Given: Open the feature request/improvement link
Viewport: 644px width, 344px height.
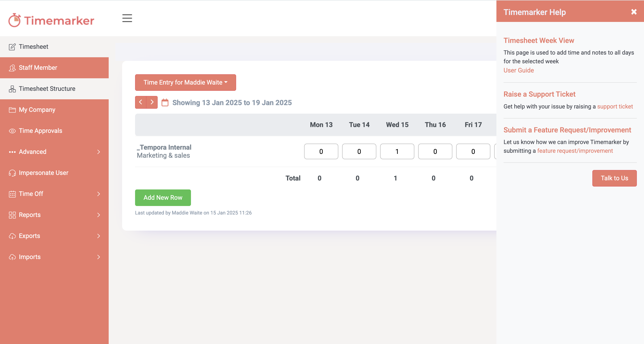Looking at the screenshot, I should [x=575, y=151].
